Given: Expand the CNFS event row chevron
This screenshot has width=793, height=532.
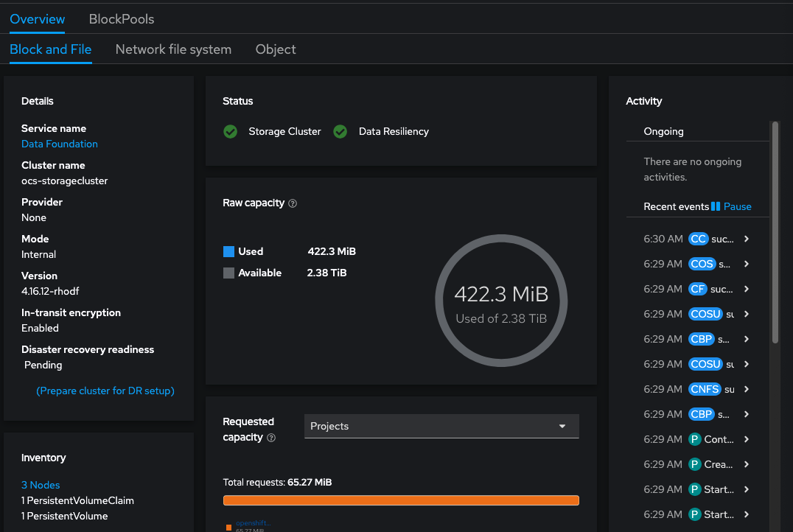Looking at the screenshot, I should pyautogui.click(x=747, y=389).
